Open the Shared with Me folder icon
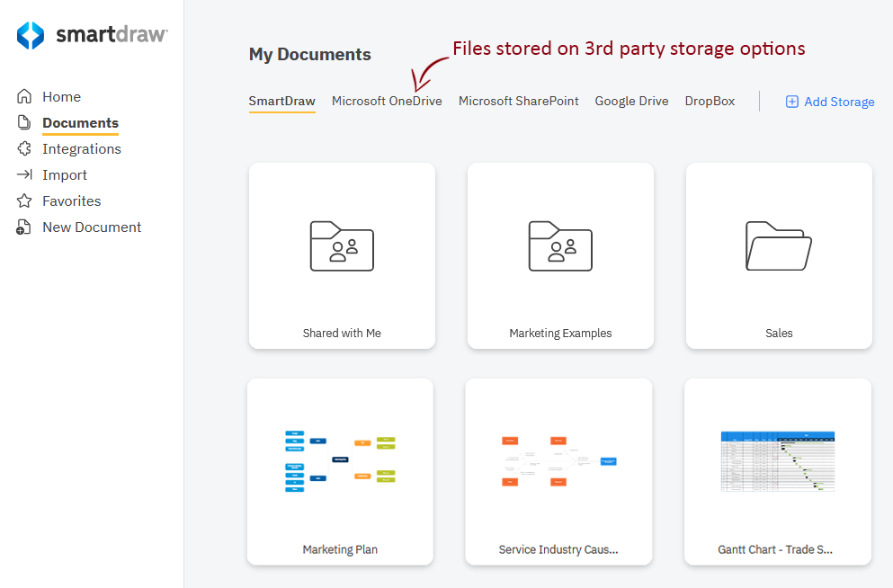The width and height of the screenshot is (893, 588). (342, 245)
